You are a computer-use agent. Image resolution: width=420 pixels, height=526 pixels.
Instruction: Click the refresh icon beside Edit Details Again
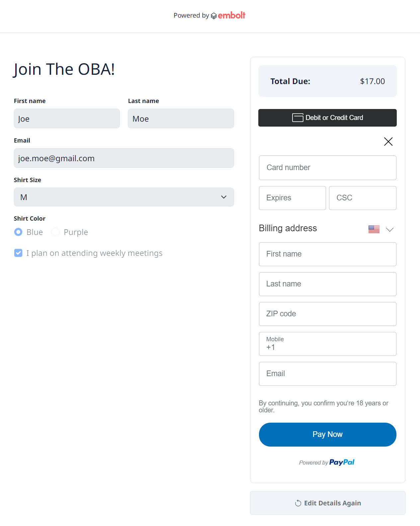click(x=298, y=503)
